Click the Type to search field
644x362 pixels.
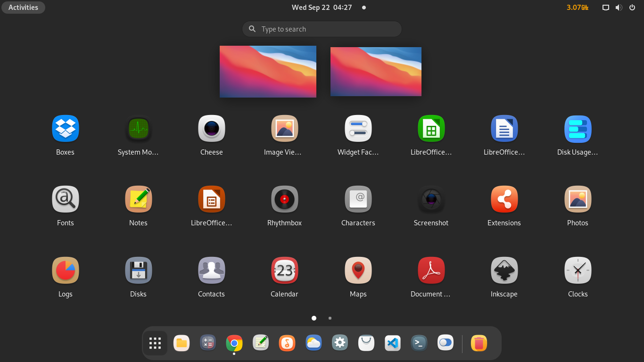(x=322, y=29)
